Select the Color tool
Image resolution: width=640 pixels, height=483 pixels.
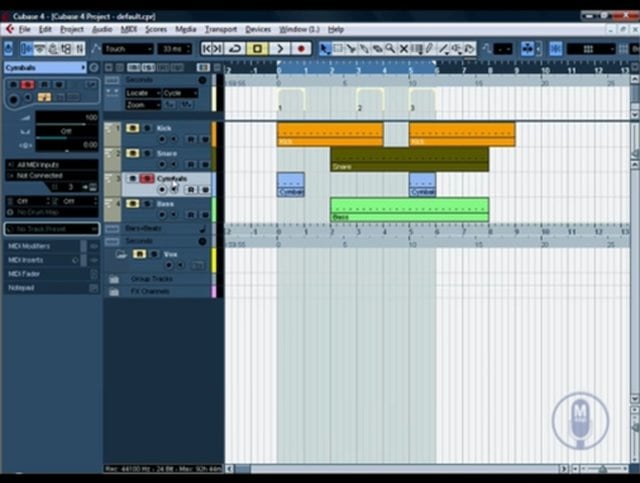coord(470,49)
